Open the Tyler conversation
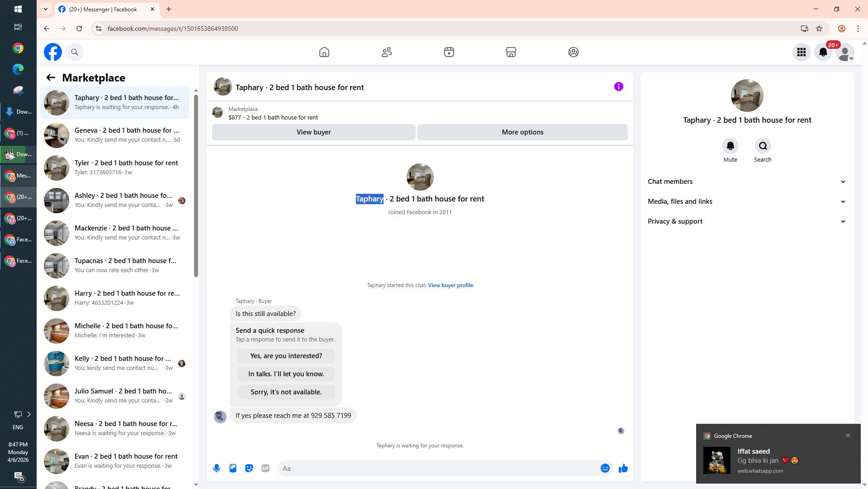Screen dimensions: 868x489 (x=115, y=168)
